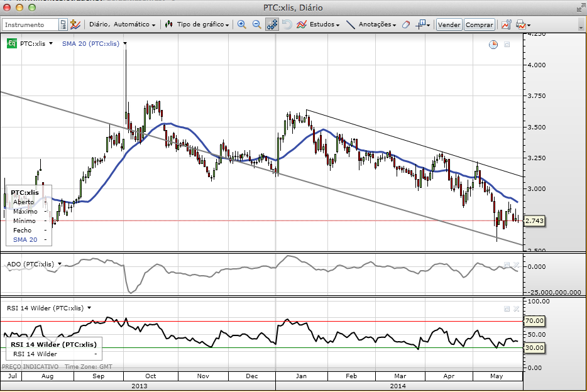Click the zoom out magnifier icon
This screenshot has width=587, height=392.
point(256,24)
